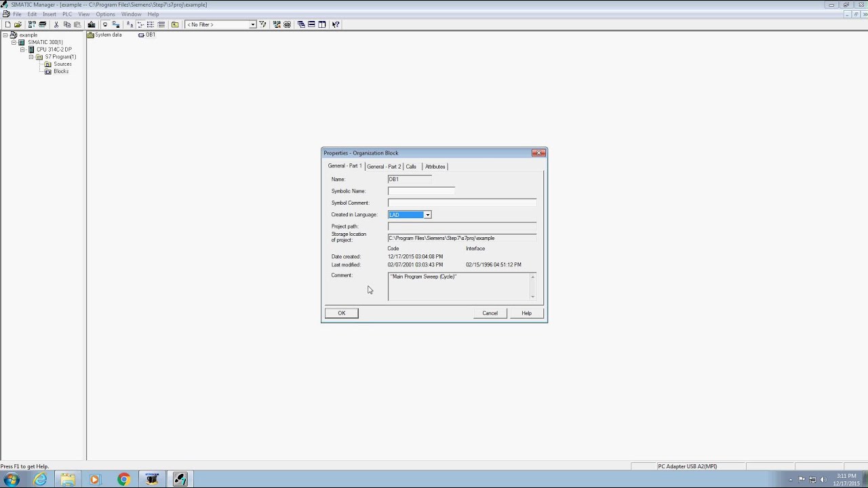Click the Help button in dialog
Screen dimensions: 868x488
(527, 313)
